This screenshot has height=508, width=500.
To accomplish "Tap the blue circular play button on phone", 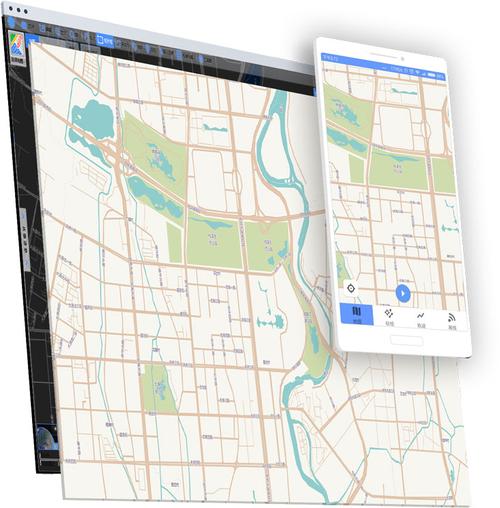I will (x=403, y=293).
